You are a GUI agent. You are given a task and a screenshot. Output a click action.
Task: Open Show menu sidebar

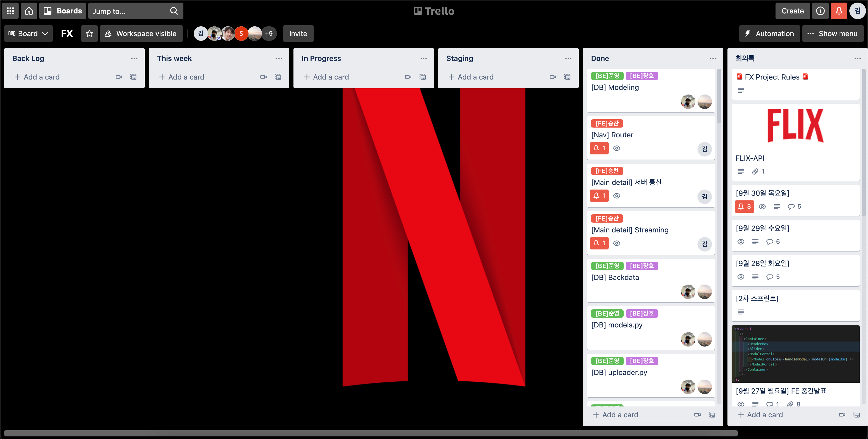click(x=833, y=34)
